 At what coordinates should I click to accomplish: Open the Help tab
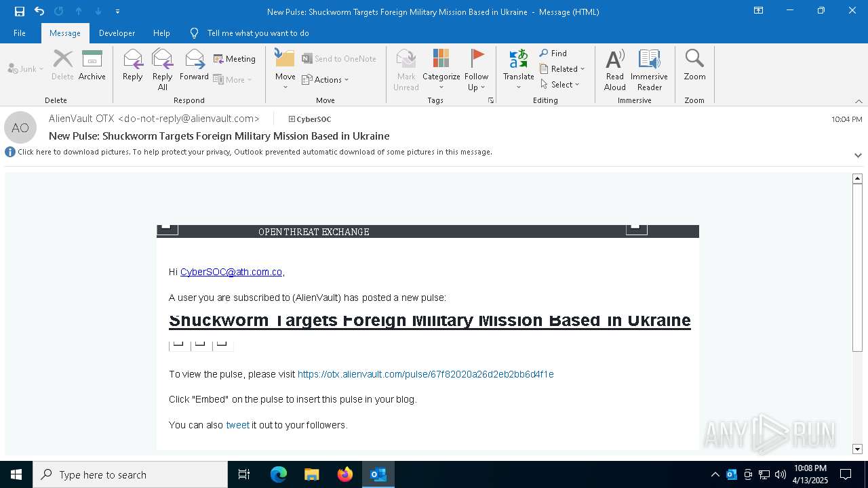pos(161,33)
